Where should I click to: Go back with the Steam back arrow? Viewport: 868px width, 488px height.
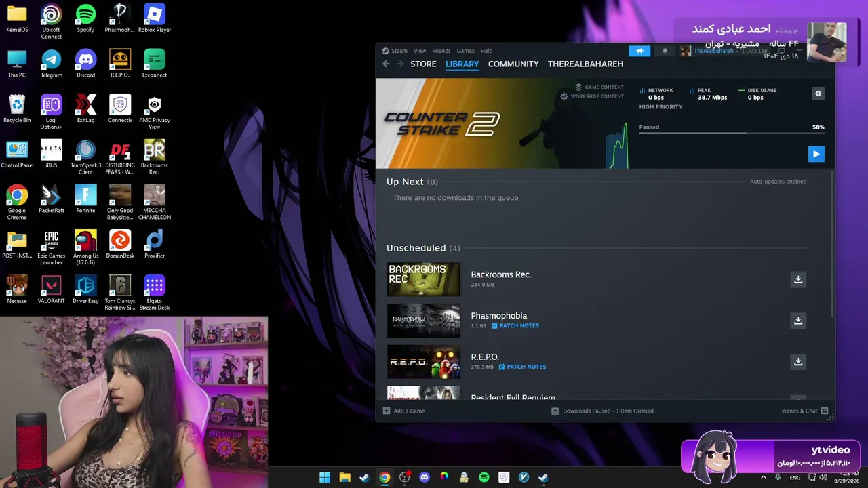[386, 64]
